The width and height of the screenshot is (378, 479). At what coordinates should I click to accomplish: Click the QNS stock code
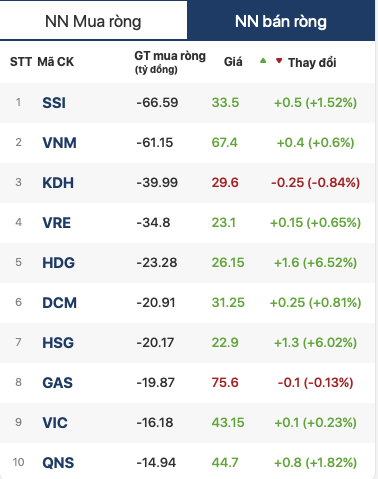pyautogui.click(x=58, y=463)
